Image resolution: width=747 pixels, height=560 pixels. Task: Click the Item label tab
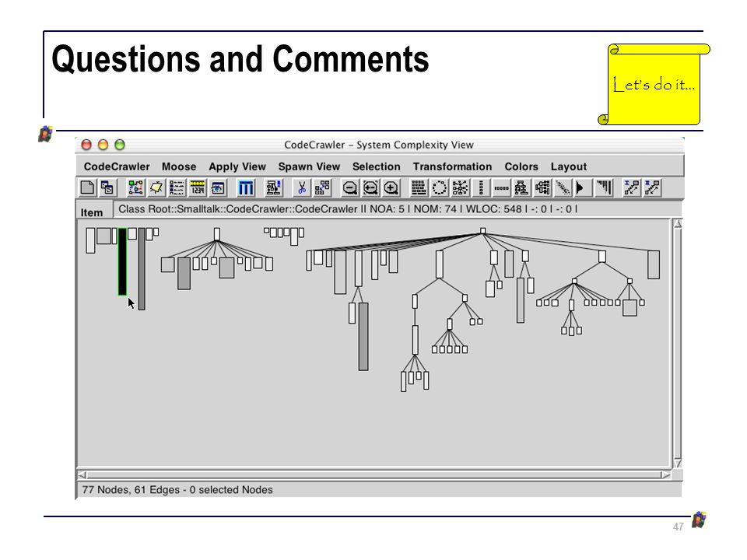[x=92, y=212]
